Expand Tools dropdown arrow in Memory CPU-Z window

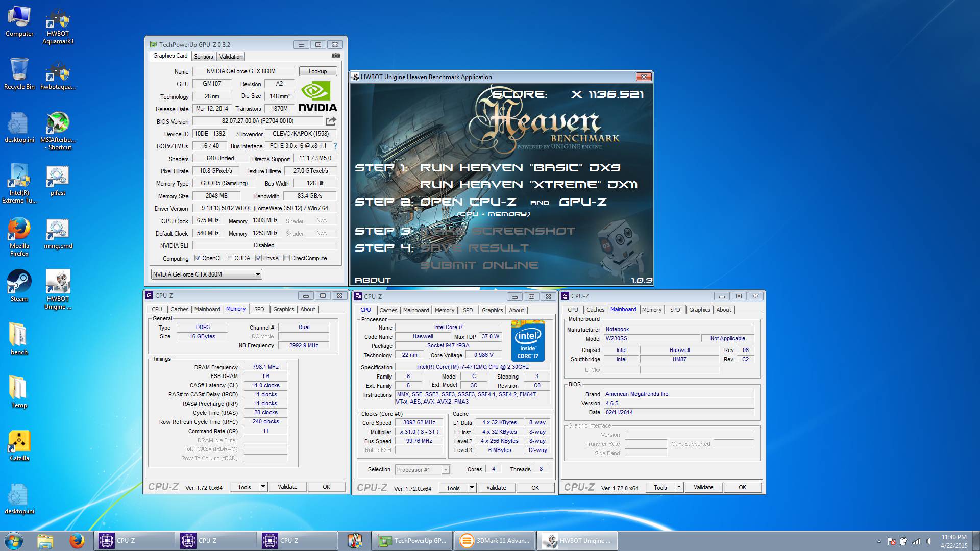tap(263, 487)
